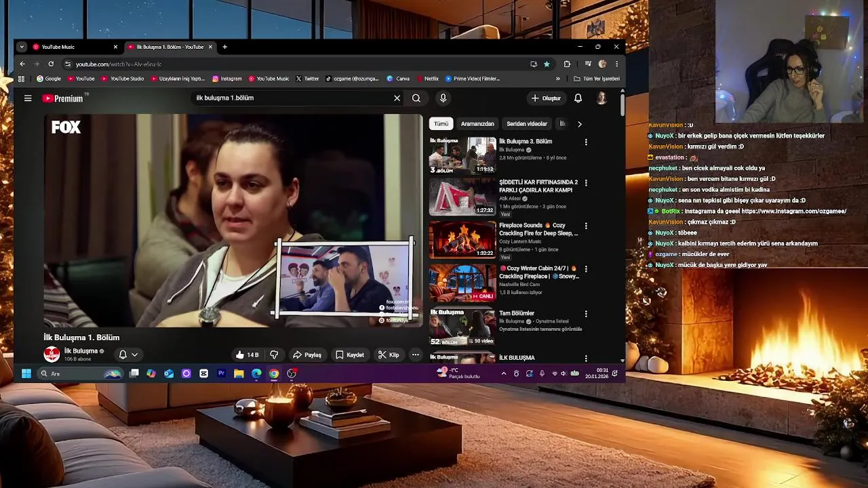Open Cozy Winter Cabin live thumbnail

462,283
